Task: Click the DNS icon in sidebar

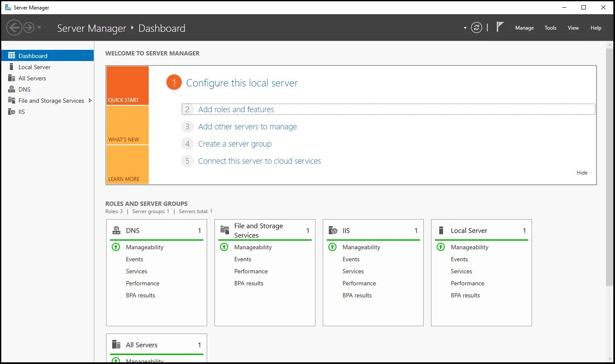Action: (12, 89)
